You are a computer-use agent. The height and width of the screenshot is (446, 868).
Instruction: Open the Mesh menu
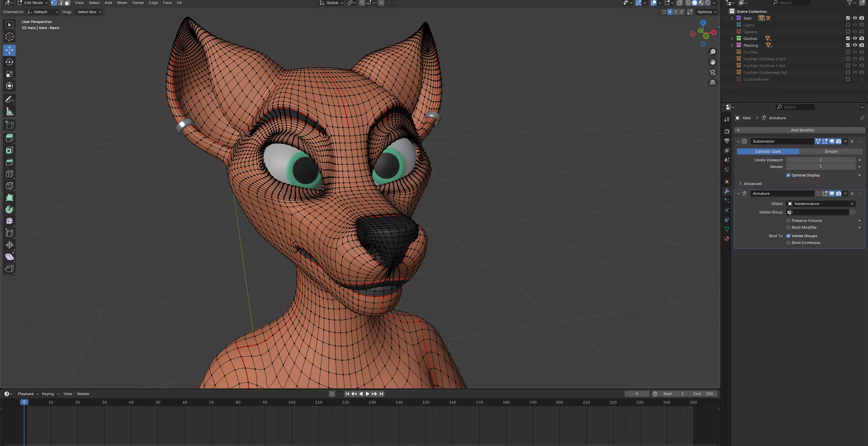click(122, 3)
